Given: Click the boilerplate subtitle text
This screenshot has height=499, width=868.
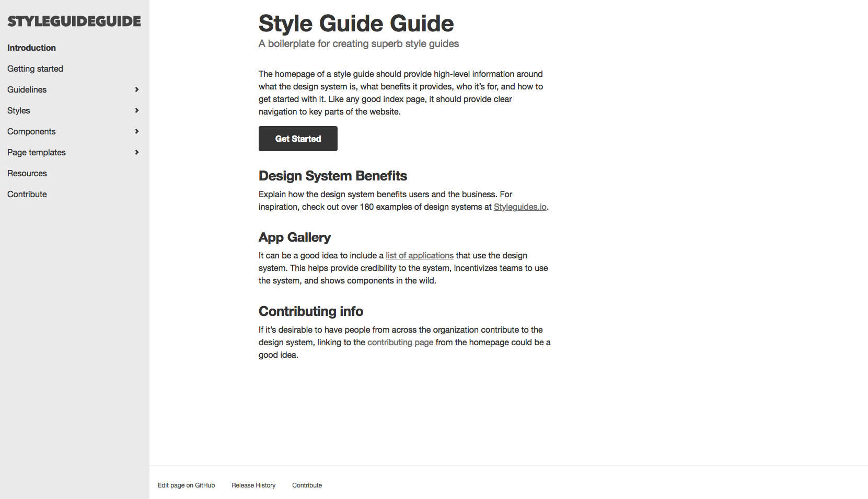Looking at the screenshot, I should pyautogui.click(x=358, y=44).
